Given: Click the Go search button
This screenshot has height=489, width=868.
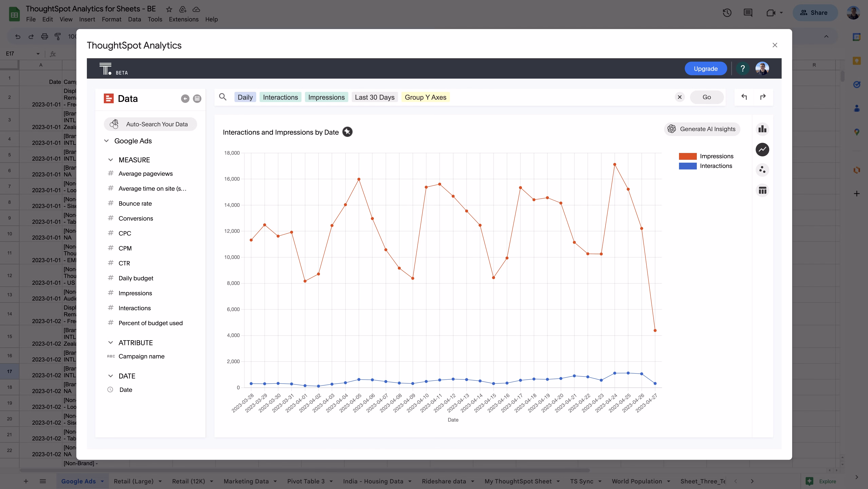Looking at the screenshot, I should click(x=707, y=97).
